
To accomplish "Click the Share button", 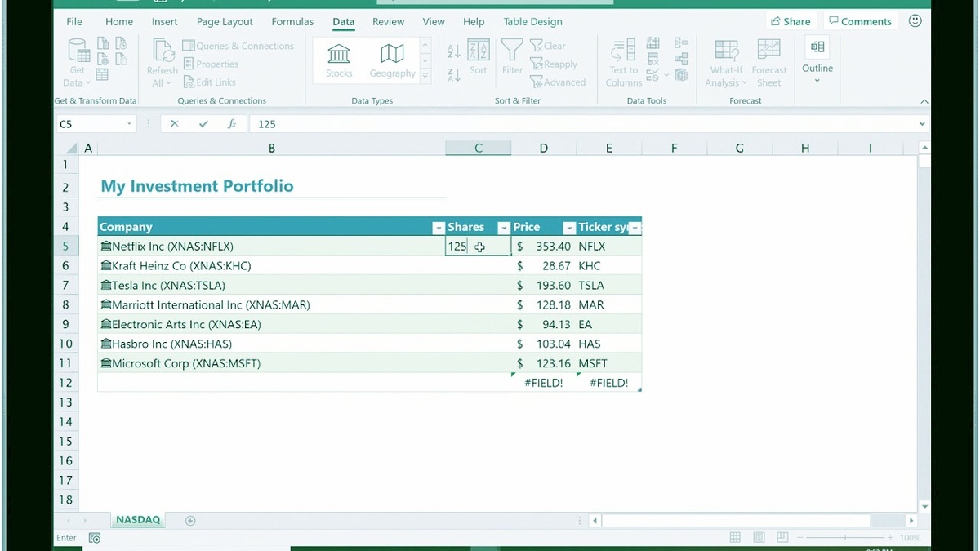I will (x=790, y=21).
